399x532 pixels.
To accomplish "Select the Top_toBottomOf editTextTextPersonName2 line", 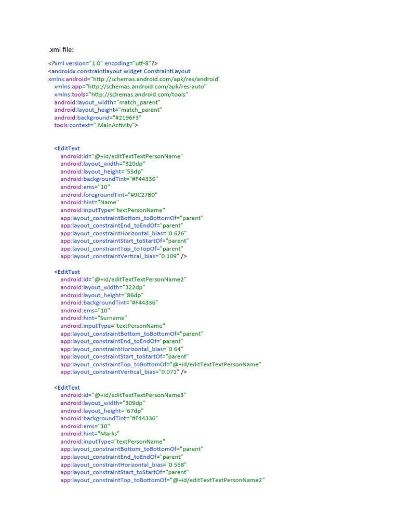I will pos(163,480).
